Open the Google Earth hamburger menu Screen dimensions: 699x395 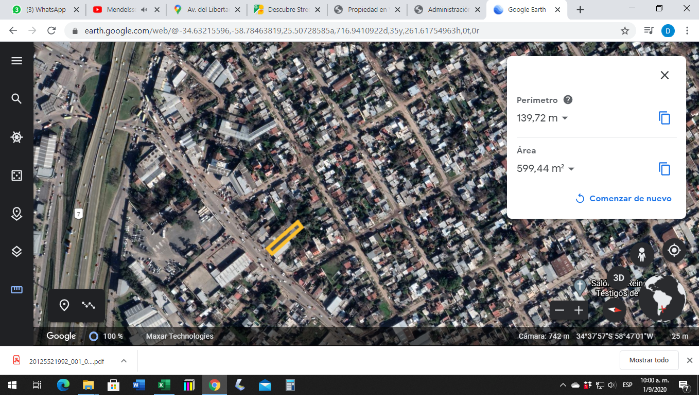click(16, 60)
